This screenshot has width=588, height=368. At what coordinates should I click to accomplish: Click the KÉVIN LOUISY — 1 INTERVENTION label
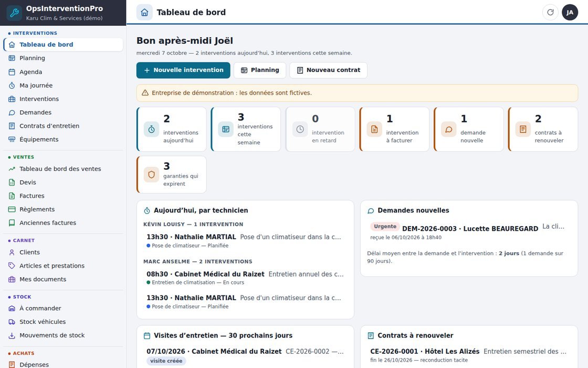(x=193, y=224)
